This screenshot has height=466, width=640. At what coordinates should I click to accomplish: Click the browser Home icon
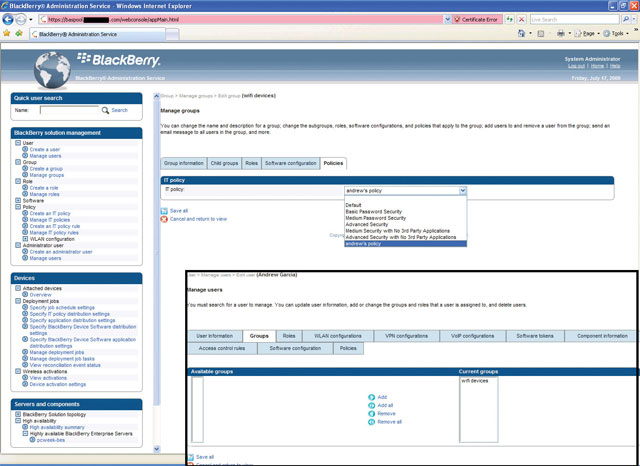coord(521,33)
